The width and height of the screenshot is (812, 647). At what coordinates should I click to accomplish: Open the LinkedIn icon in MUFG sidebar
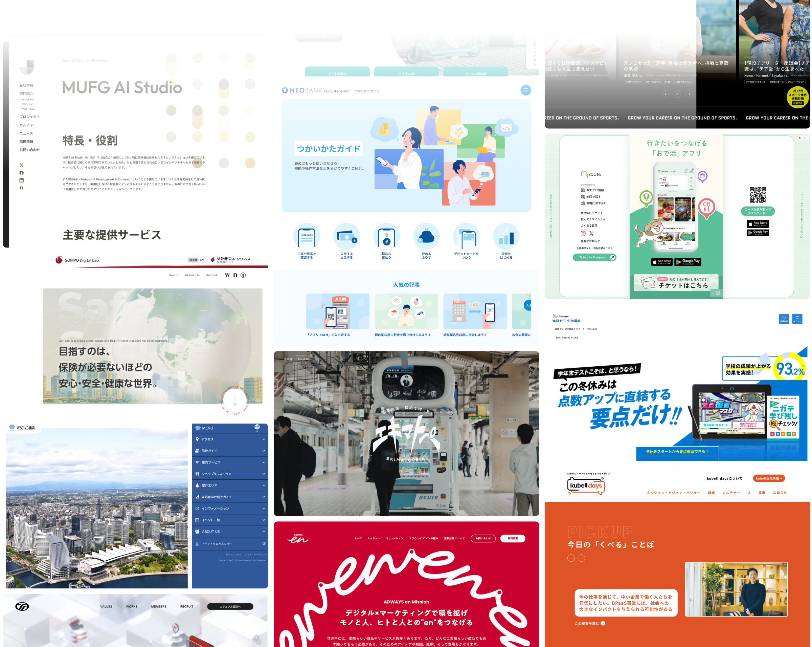point(21,180)
